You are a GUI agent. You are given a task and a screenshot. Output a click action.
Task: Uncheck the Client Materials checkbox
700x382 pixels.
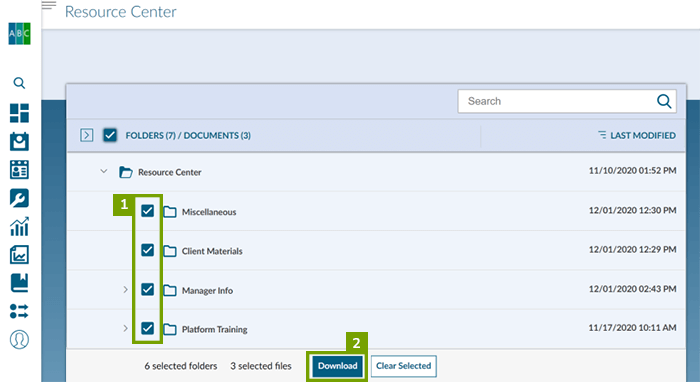click(x=147, y=250)
